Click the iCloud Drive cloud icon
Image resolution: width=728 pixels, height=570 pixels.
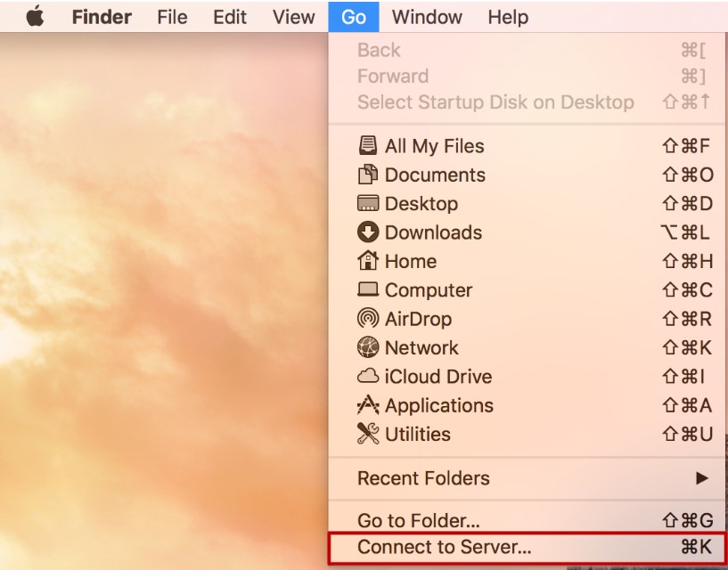[368, 376]
